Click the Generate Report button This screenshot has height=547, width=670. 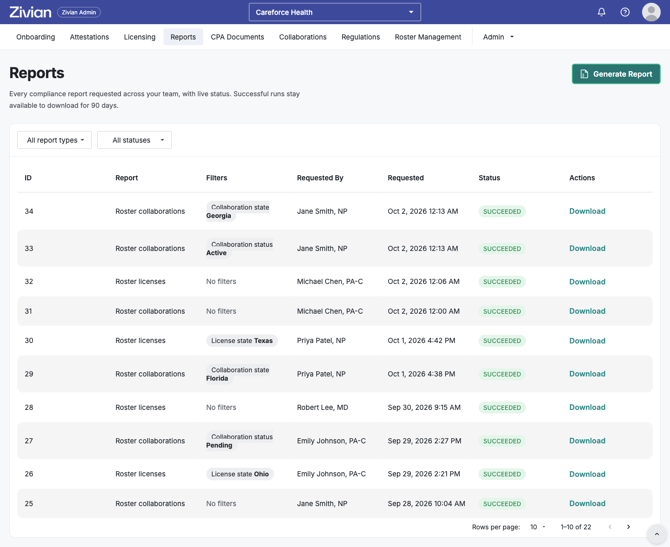[x=616, y=74]
